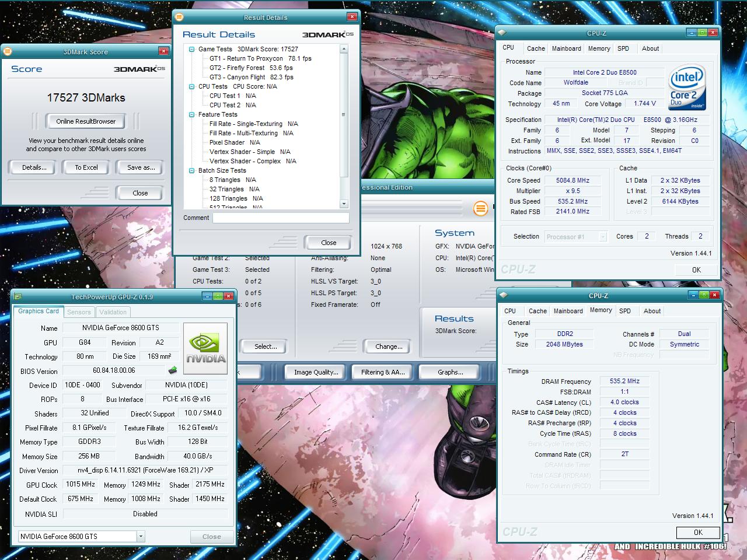This screenshot has height=560, width=747.
Task: Select the CPU Test 1 row
Action: 232,96
